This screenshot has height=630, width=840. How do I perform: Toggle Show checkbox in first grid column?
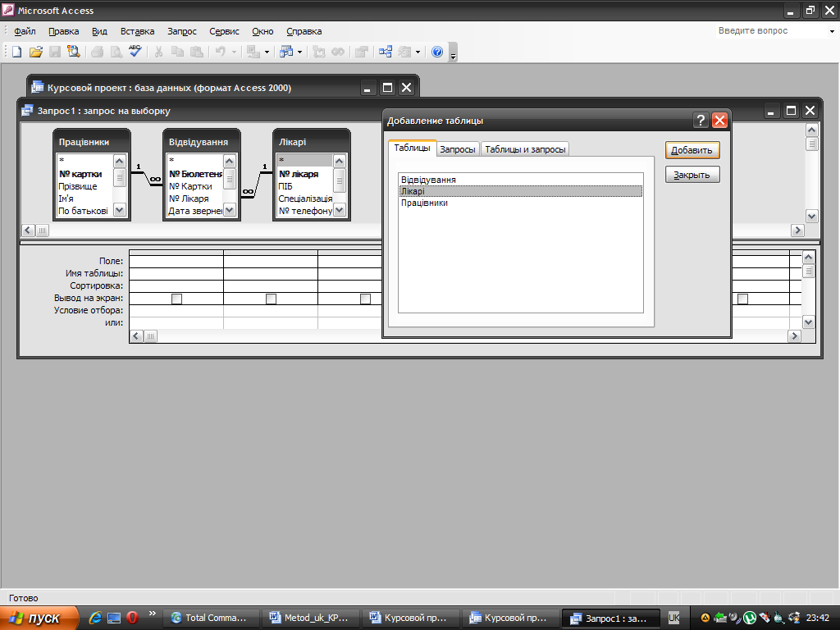[176, 299]
